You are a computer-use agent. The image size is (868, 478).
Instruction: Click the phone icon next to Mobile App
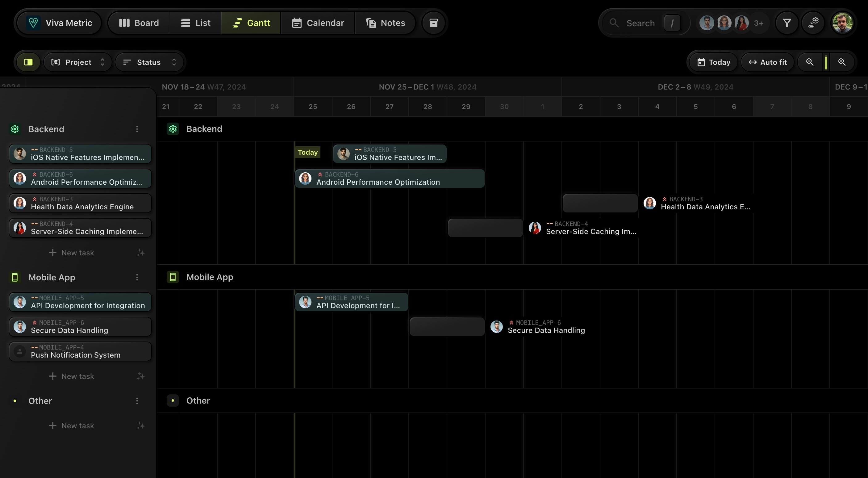[x=15, y=277]
